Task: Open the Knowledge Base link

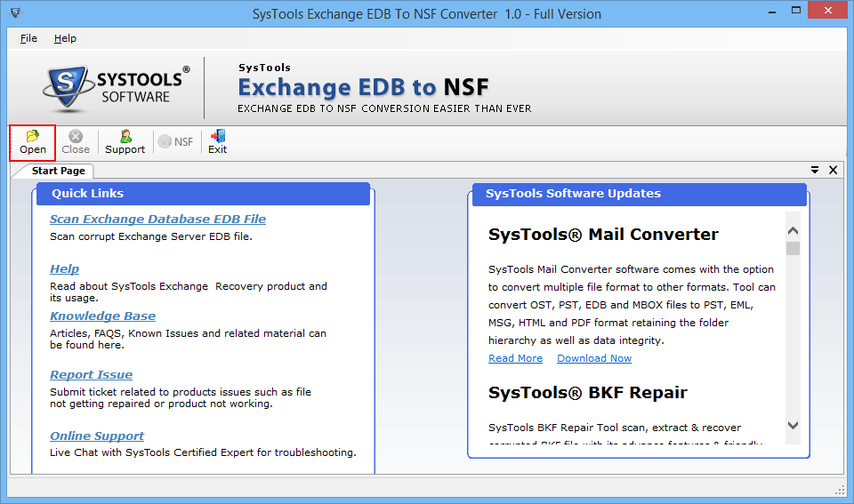Action: click(x=102, y=316)
